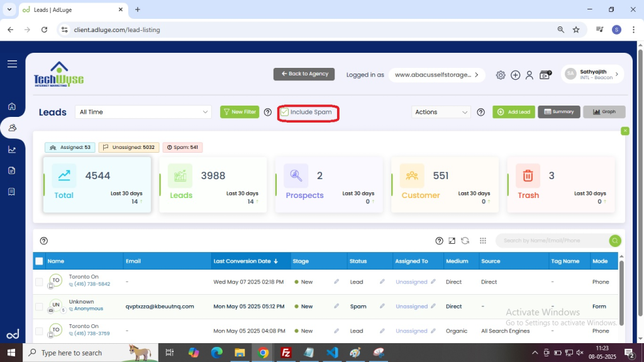The height and width of the screenshot is (362, 644).
Task: Open the All Time date range dropdown
Action: point(143,112)
